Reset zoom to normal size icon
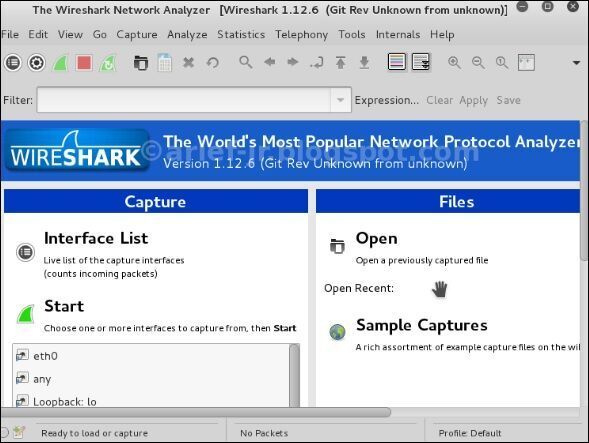This screenshot has width=589, height=443. tap(502, 62)
